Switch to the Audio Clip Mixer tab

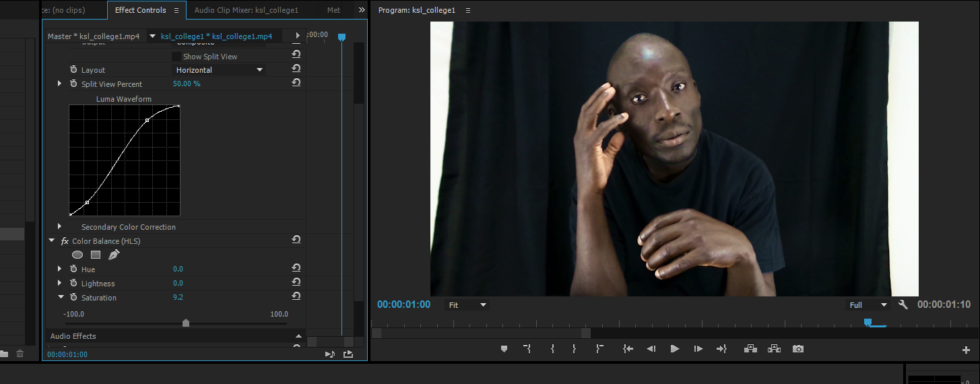tap(246, 10)
